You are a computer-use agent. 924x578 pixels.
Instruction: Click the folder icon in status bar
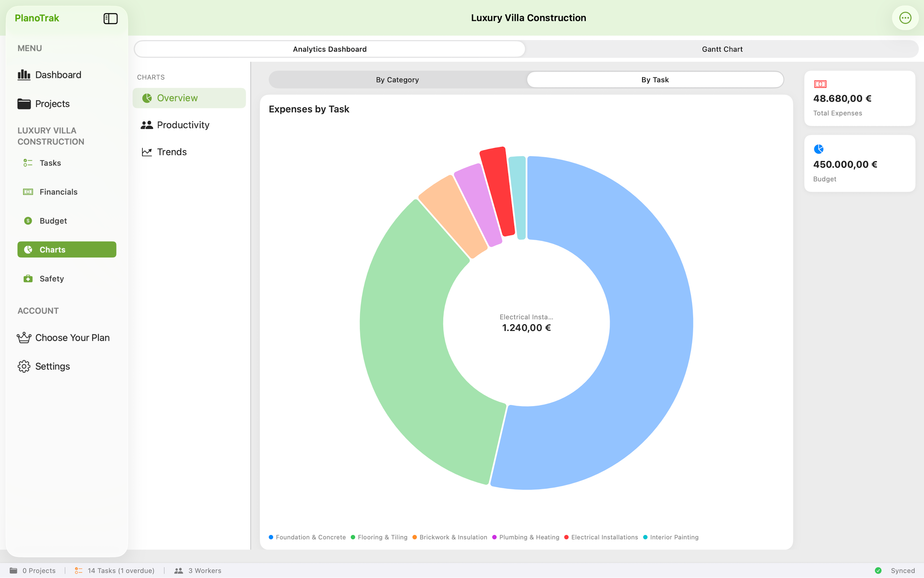coord(13,570)
